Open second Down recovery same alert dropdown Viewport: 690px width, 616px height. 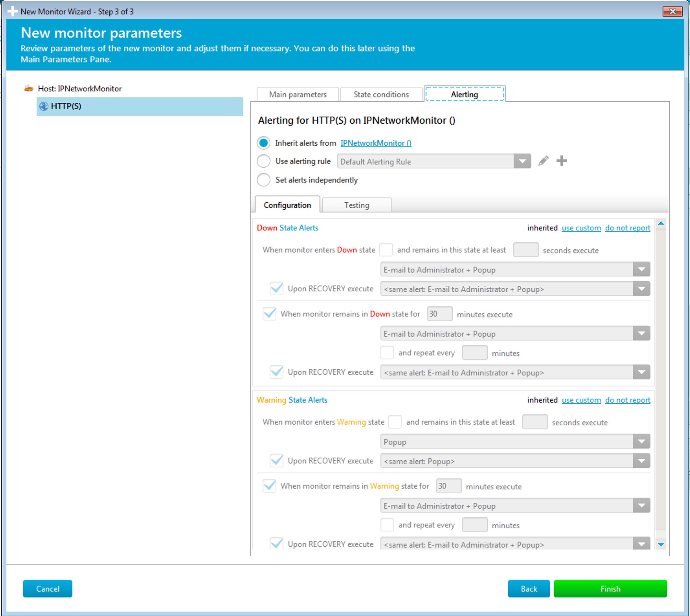(x=515, y=372)
